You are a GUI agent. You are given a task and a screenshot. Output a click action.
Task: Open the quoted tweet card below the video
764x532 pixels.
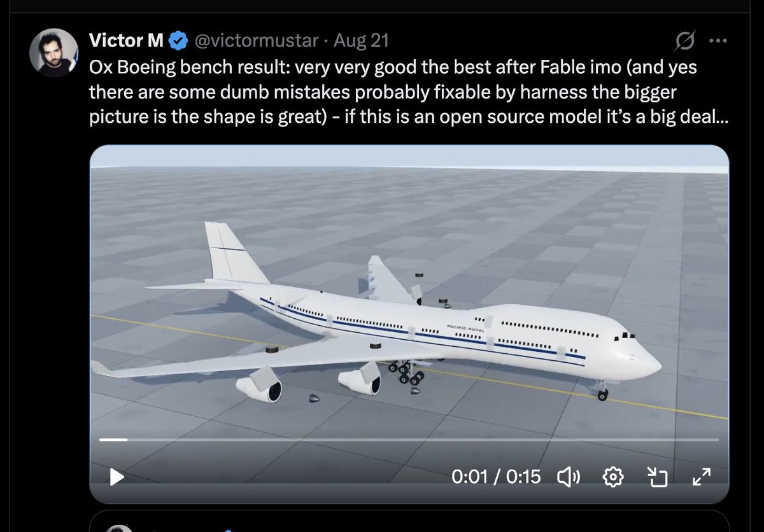(x=409, y=521)
